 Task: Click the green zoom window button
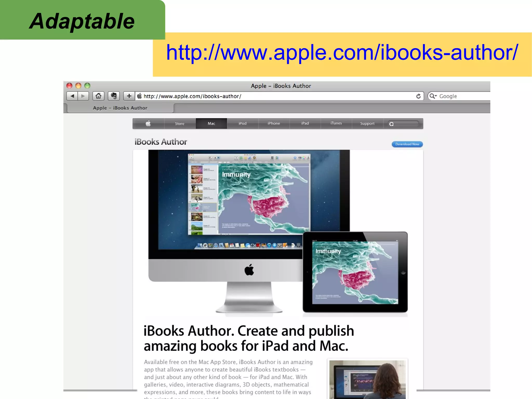87,86
